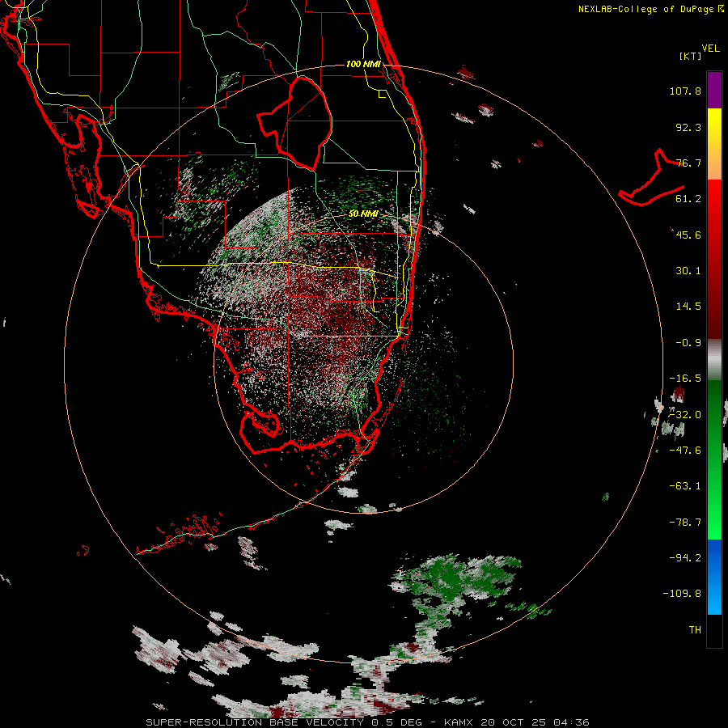Screen dimensions: 728x728
Task: Click the 107.8 velocity value
Action: (x=685, y=91)
